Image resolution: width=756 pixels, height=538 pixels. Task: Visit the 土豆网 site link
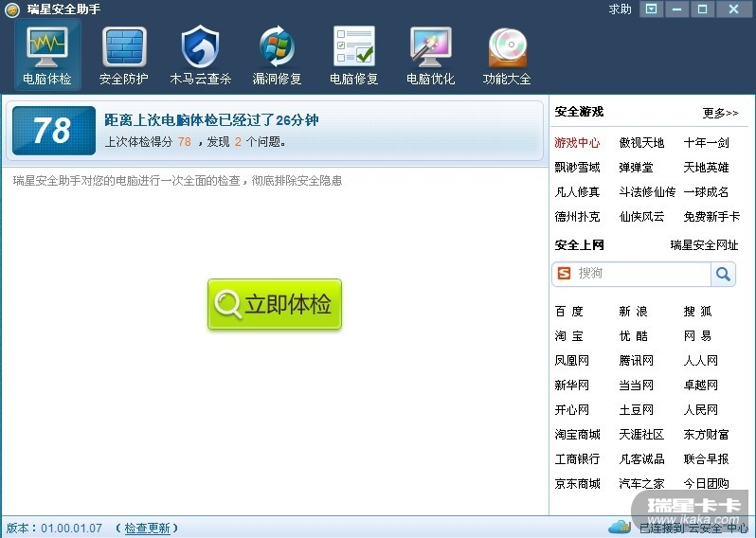point(637,410)
